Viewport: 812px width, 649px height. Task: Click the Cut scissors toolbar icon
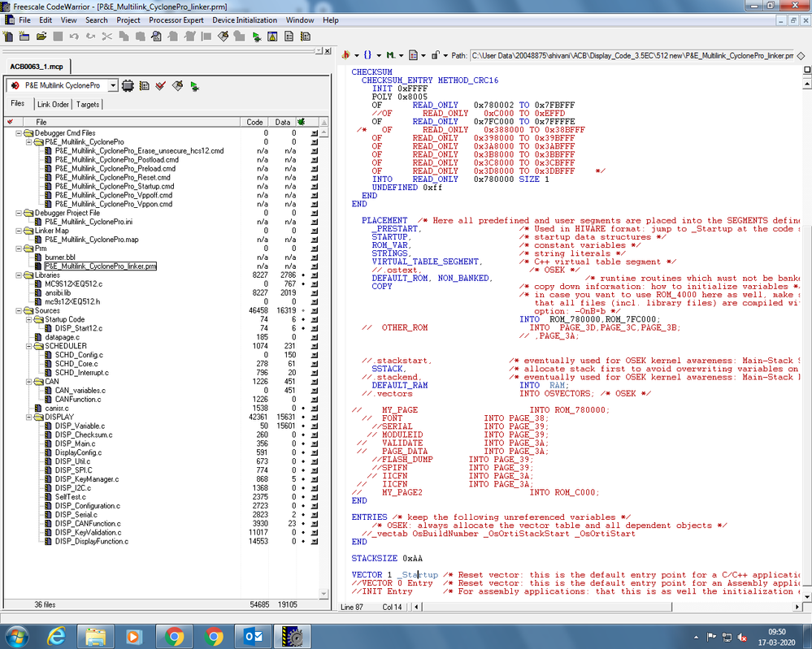106,37
